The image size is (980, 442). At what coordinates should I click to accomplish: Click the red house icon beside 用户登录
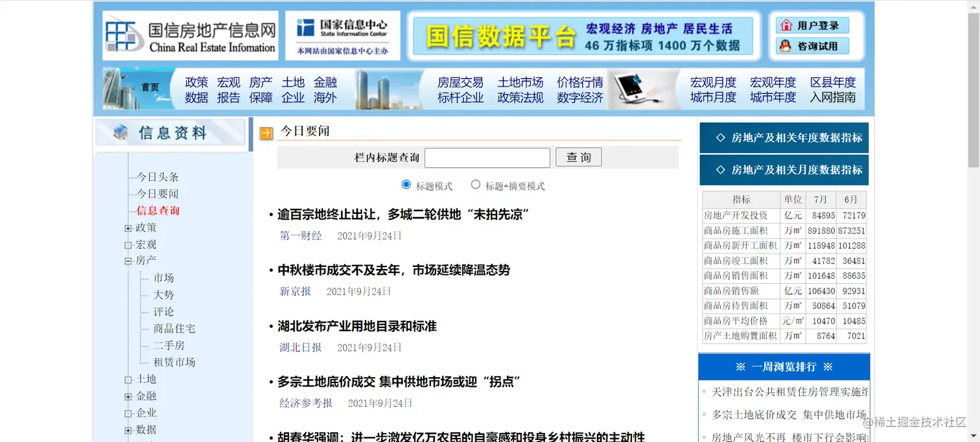click(x=786, y=25)
